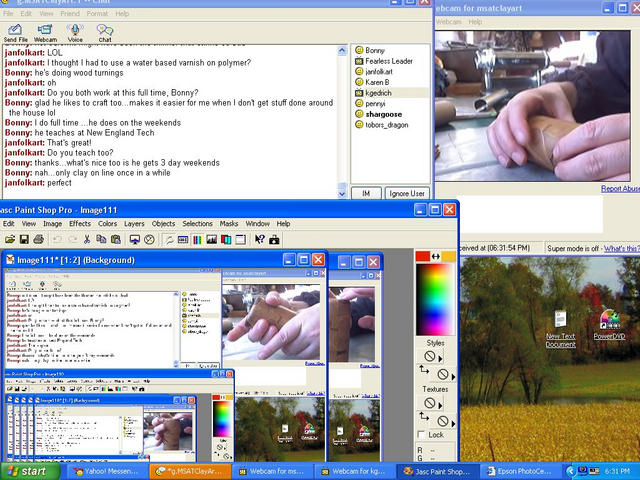Image resolution: width=640 pixels, height=480 pixels.
Task: Click the Cut scissors icon
Action: tap(87, 240)
